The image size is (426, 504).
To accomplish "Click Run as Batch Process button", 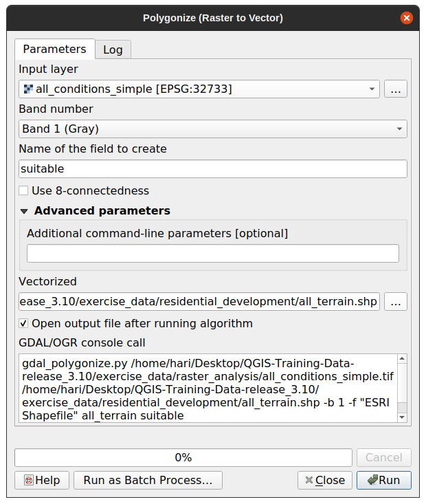I will point(148,480).
